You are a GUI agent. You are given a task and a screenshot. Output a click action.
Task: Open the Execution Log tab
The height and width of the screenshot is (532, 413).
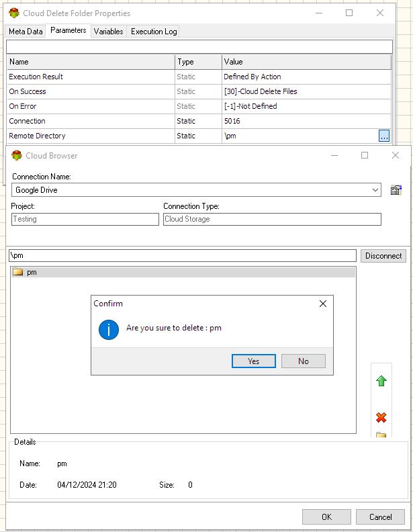tap(154, 31)
